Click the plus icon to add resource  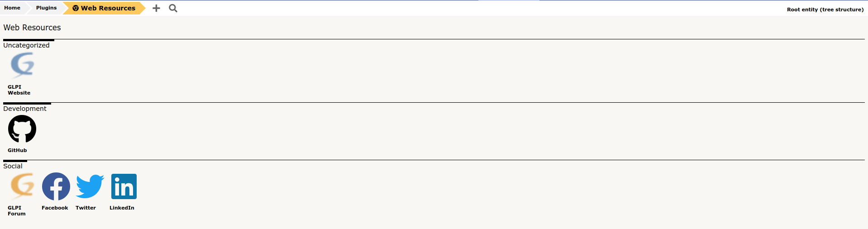coord(156,8)
